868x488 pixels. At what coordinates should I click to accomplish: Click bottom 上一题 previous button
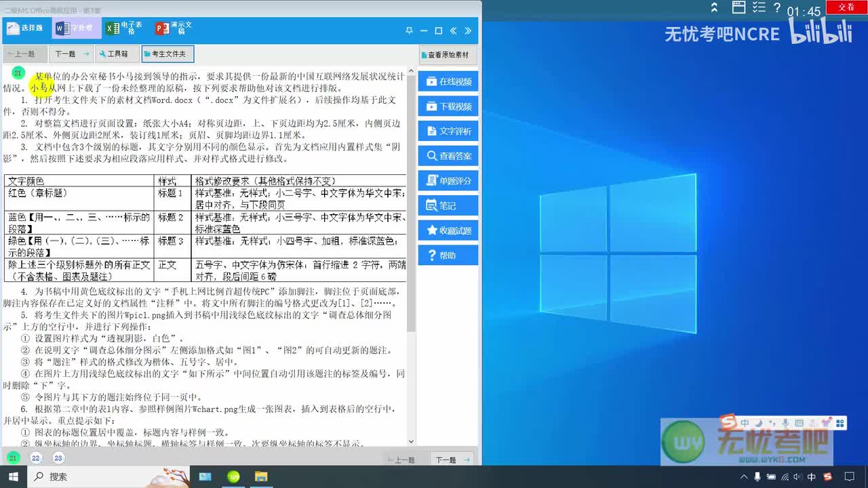coord(405,460)
